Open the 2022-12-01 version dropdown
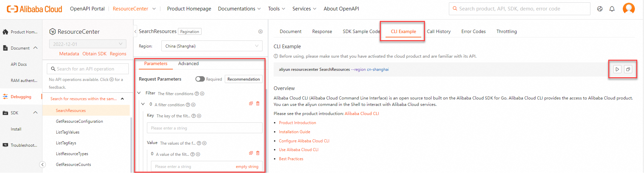 pyautogui.click(x=88, y=44)
